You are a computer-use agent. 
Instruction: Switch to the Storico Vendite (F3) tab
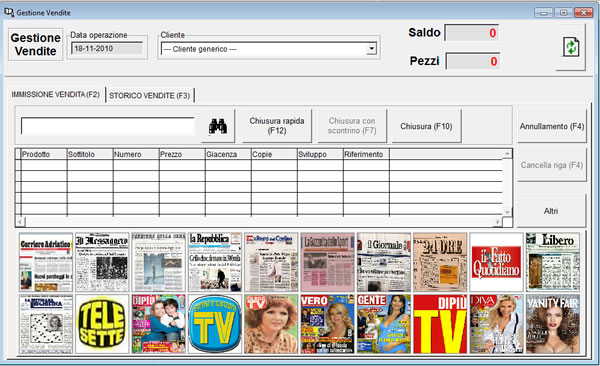[150, 95]
